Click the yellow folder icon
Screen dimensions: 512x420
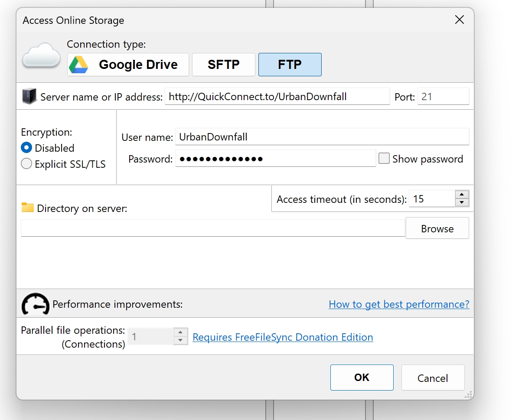[28, 207]
